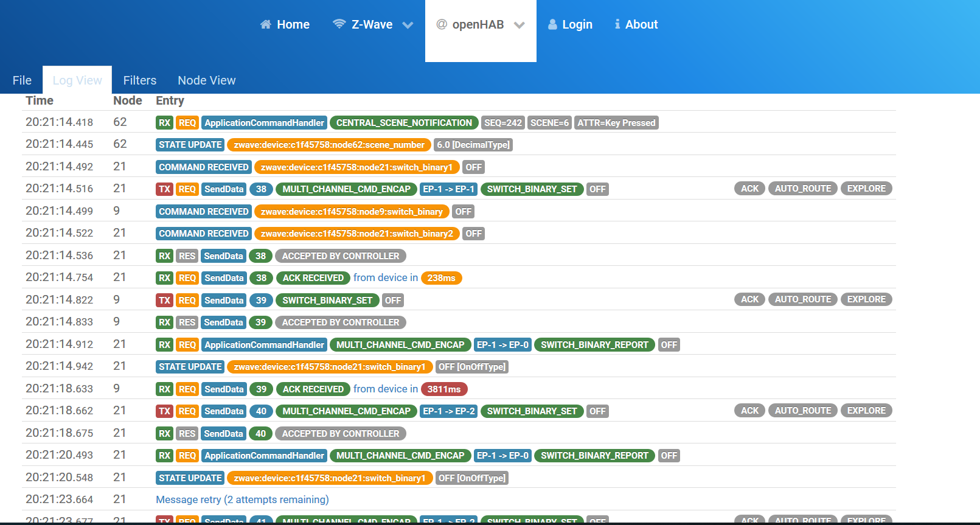The image size is (980, 525).
Task: Click the node9:switch_binary command label
Action: (x=352, y=212)
